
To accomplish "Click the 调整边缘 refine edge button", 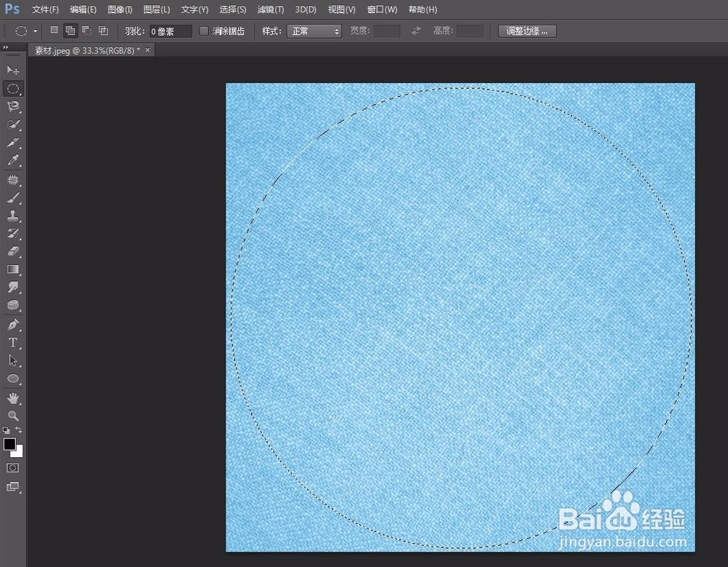I will point(527,31).
